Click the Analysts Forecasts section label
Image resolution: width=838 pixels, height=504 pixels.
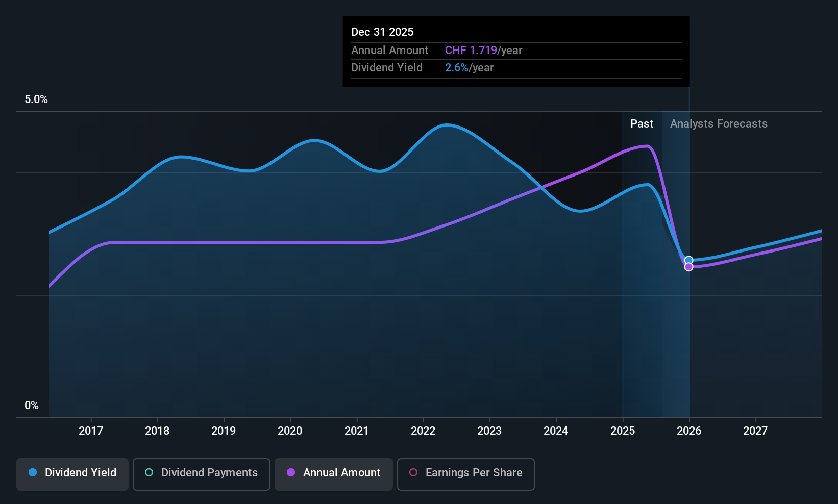tap(719, 124)
